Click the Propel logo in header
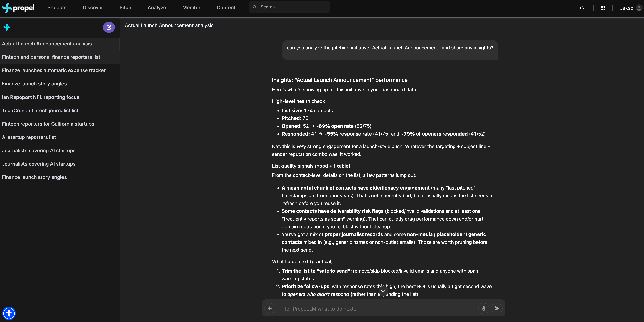Viewport: 644px width, 322px height. (18, 8)
